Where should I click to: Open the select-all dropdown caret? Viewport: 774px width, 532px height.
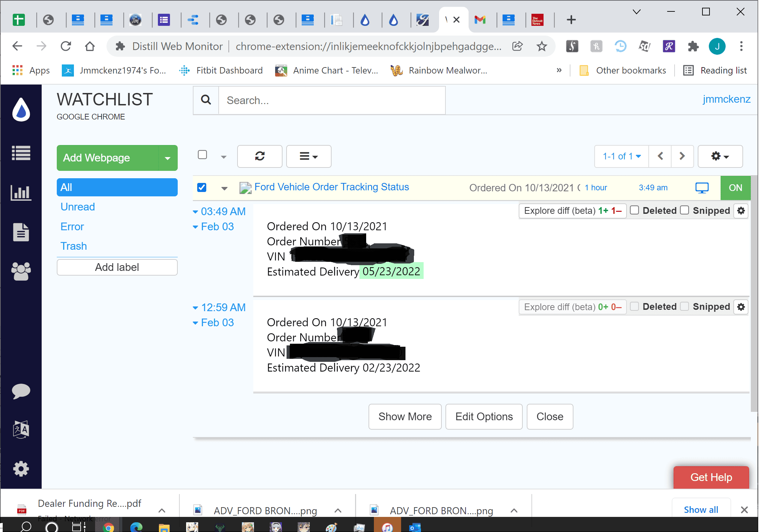pos(224,157)
